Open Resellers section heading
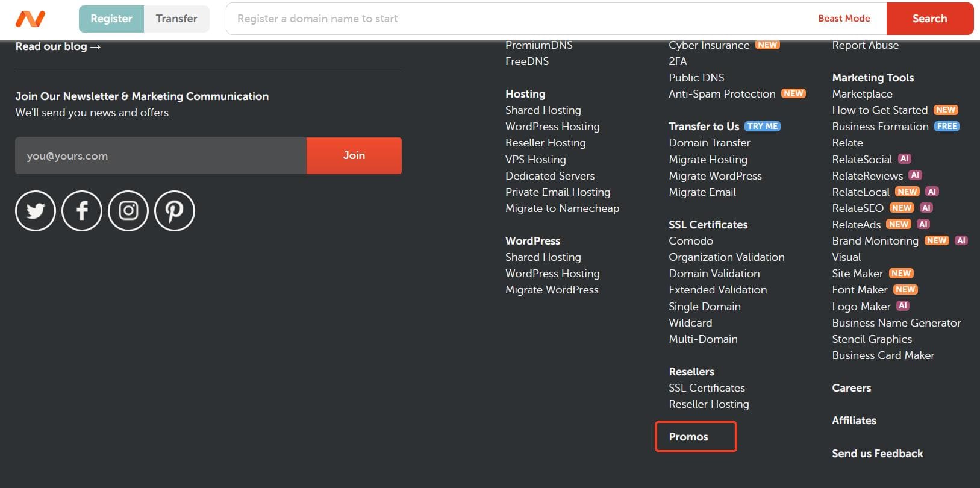 tap(691, 372)
